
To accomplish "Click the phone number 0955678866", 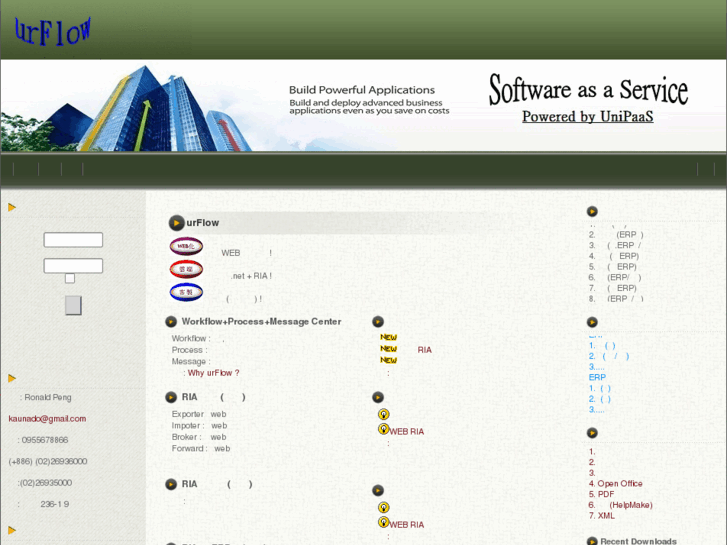I will (x=45, y=440).
